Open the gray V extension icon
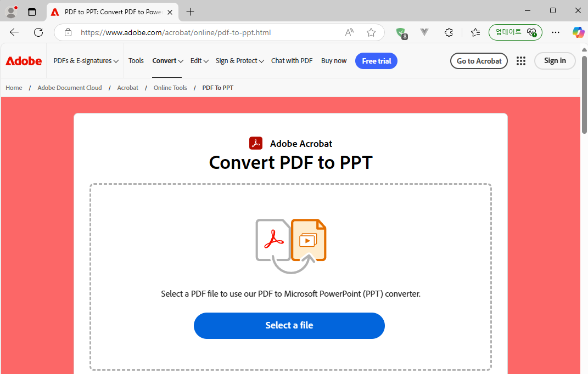 424,32
